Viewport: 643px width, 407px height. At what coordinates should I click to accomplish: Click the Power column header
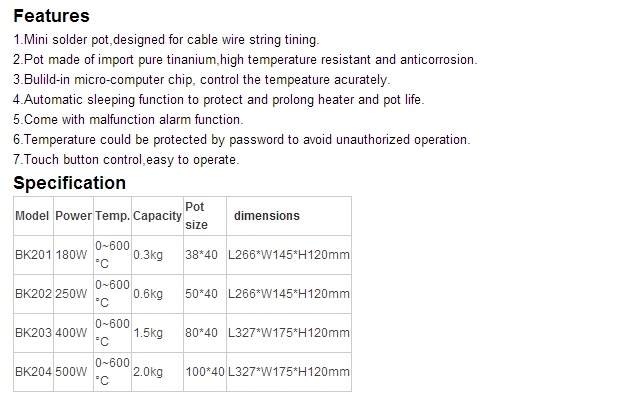(74, 216)
